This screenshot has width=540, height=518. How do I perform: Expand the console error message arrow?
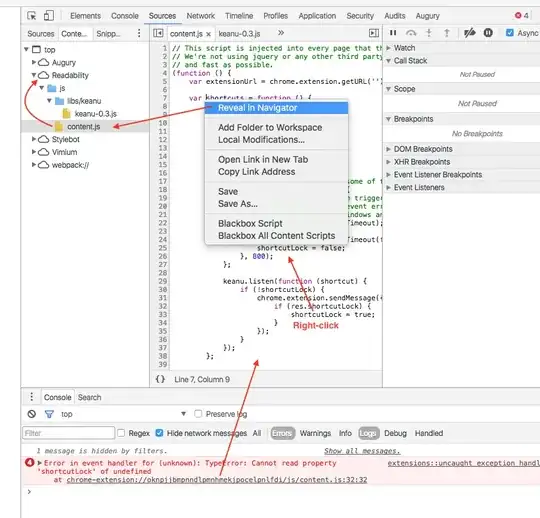tap(40, 463)
